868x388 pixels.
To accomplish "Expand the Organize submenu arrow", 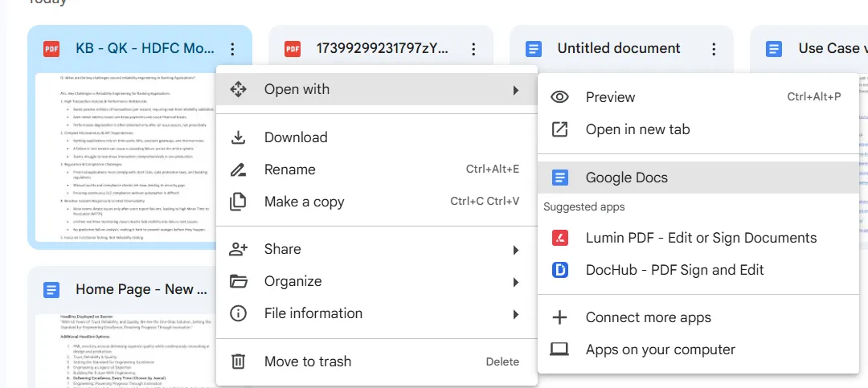I will tap(515, 282).
